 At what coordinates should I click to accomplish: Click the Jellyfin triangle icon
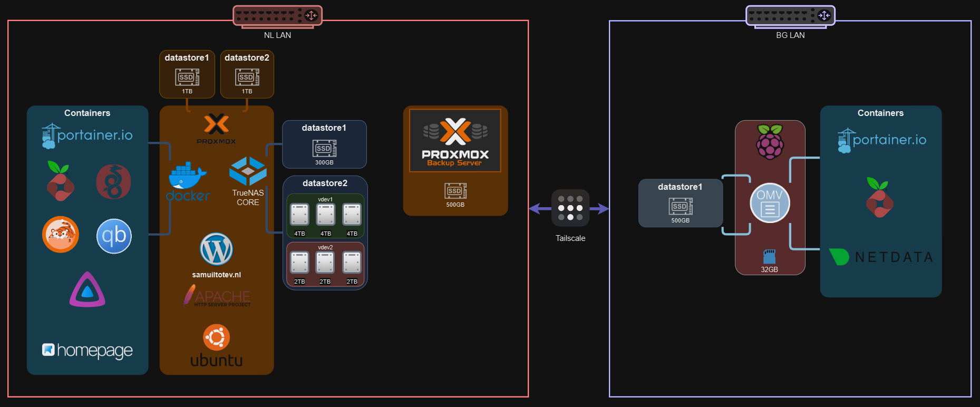[x=88, y=289]
